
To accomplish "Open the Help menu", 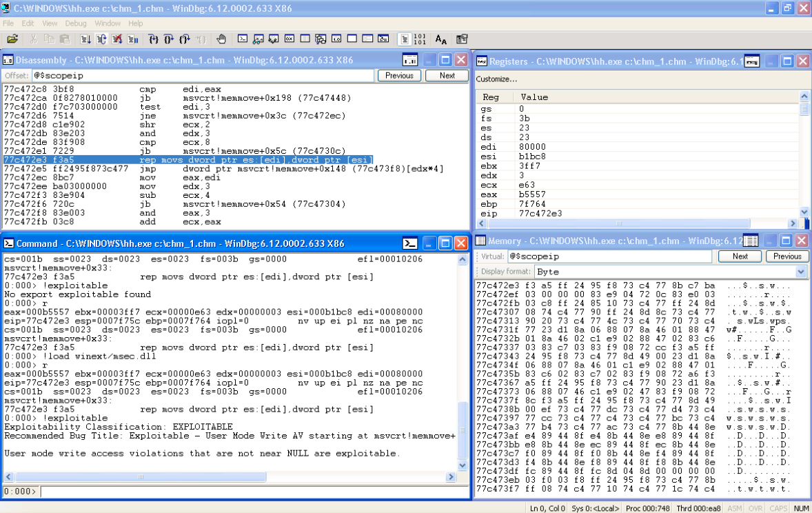I will click(x=136, y=23).
